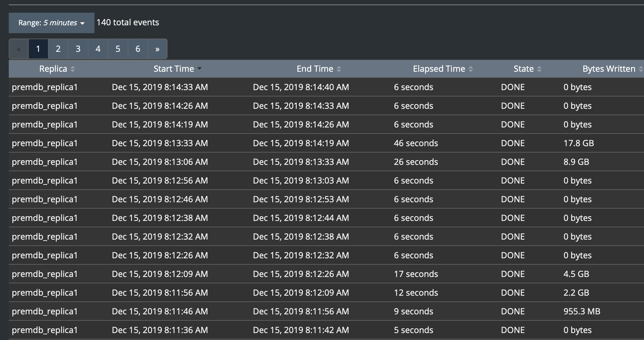
Task: Sort by End Time column icon
Action: pos(339,69)
